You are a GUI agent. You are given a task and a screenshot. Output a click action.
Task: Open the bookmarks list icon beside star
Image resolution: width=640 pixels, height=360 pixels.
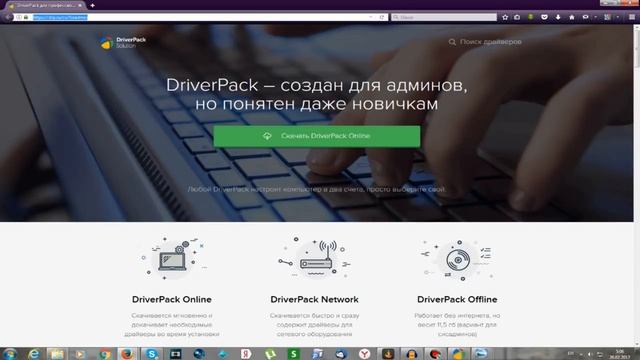pyautogui.click(x=517, y=17)
